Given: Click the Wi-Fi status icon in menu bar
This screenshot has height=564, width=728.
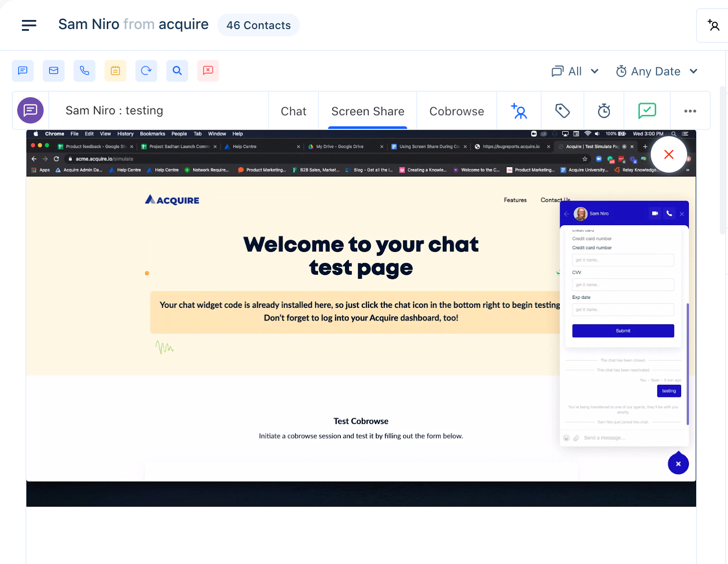Looking at the screenshot, I should coord(587,134).
